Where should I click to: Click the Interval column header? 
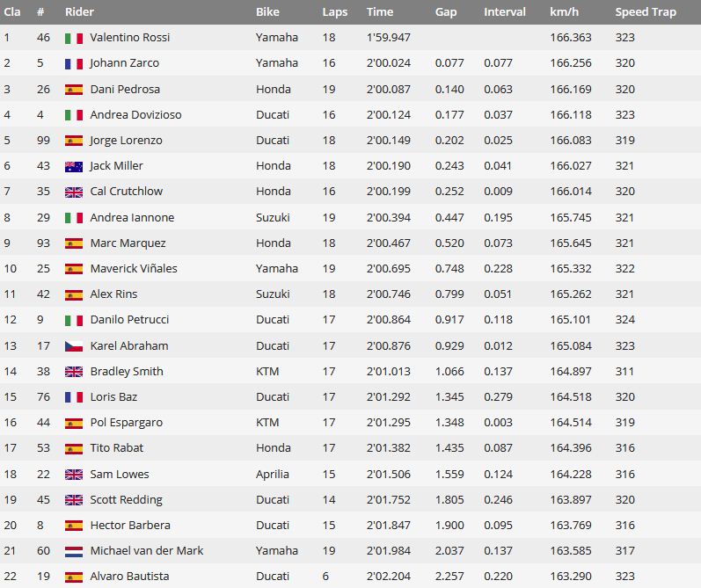[504, 12]
